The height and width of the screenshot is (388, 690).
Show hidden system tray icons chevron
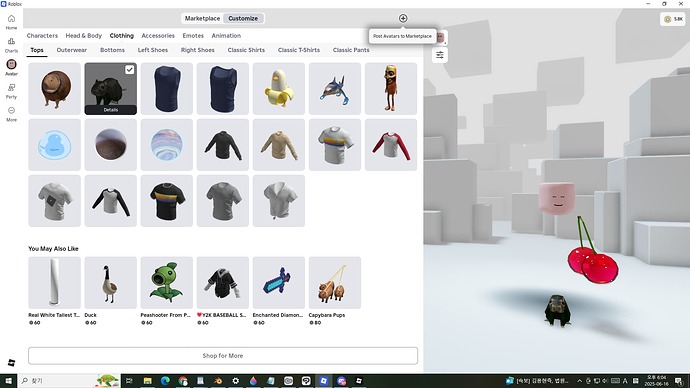(x=580, y=381)
